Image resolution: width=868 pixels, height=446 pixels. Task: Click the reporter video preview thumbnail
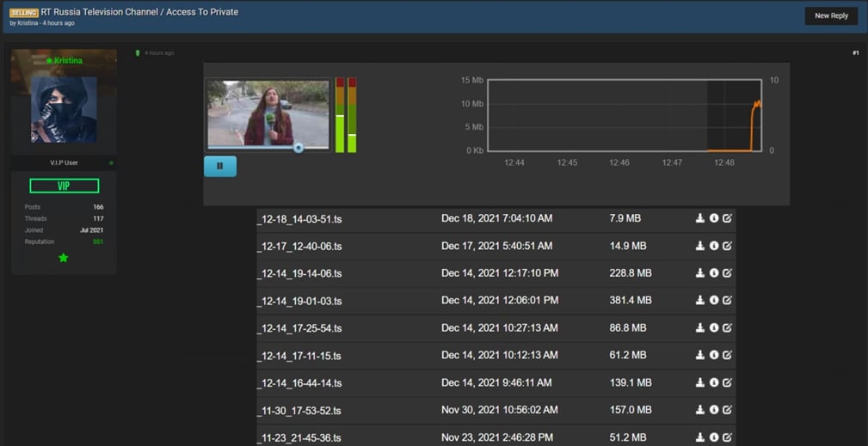click(x=268, y=113)
